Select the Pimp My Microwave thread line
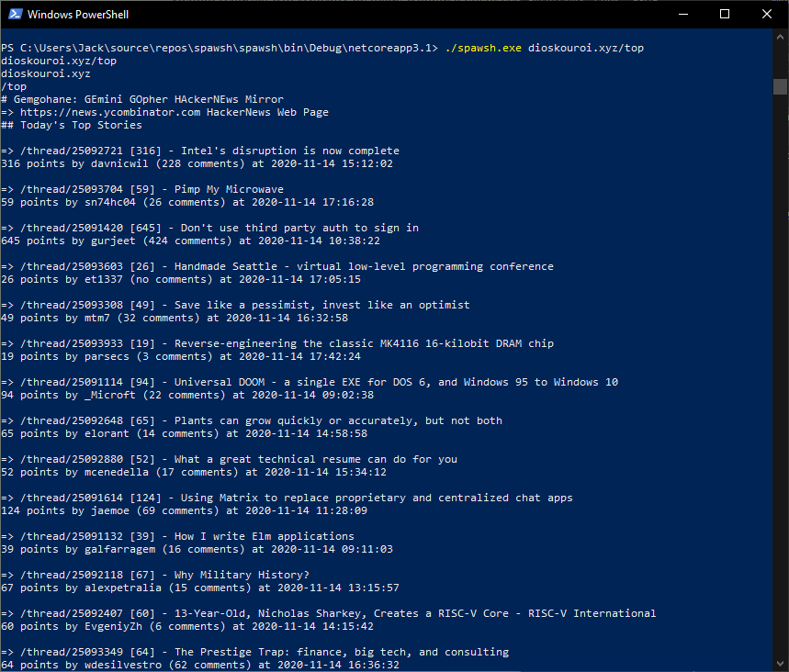Viewport: 789px width, 672px height. [x=142, y=189]
